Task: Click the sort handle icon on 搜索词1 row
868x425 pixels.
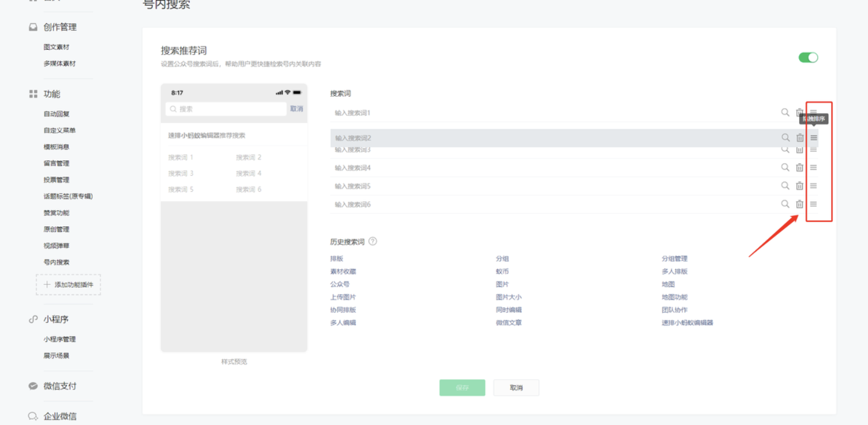Action: click(x=813, y=112)
